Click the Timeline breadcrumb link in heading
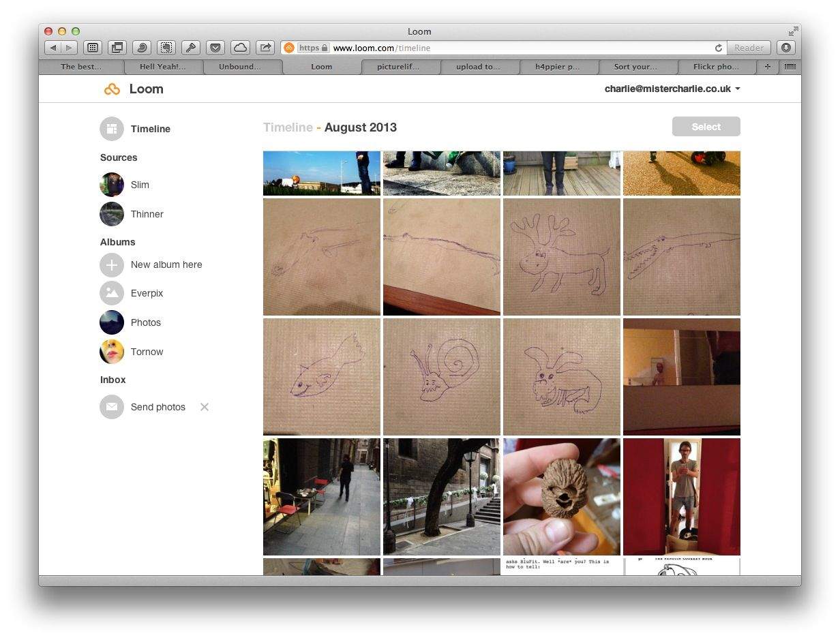The image size is (840, 640). click(x=287, y=127)
